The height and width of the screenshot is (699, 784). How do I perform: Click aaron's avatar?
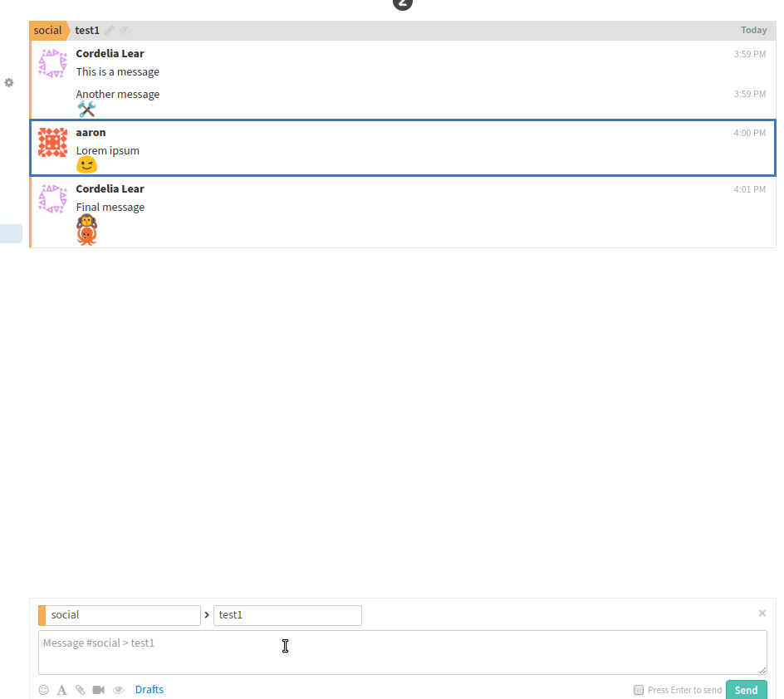click(x=52, y=143)
